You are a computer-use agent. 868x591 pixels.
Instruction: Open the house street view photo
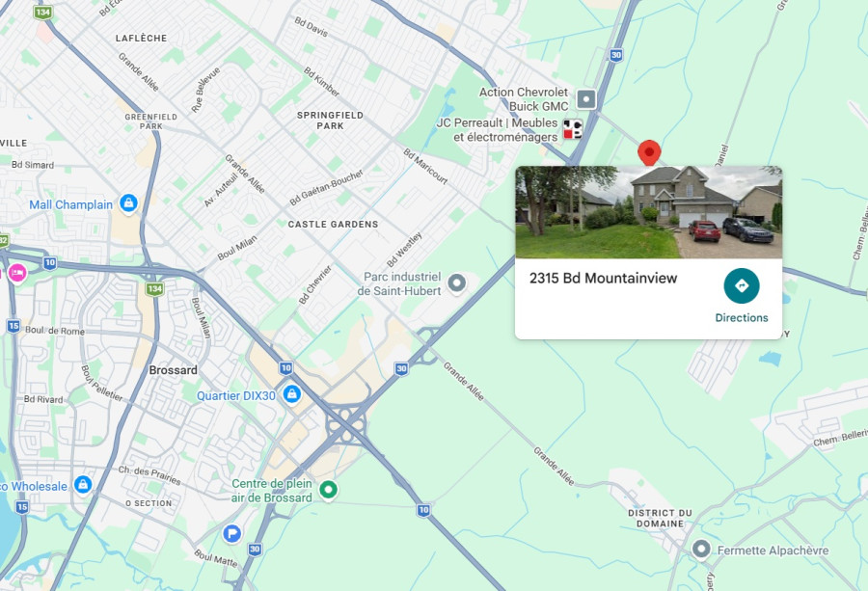tap(649, 212)
